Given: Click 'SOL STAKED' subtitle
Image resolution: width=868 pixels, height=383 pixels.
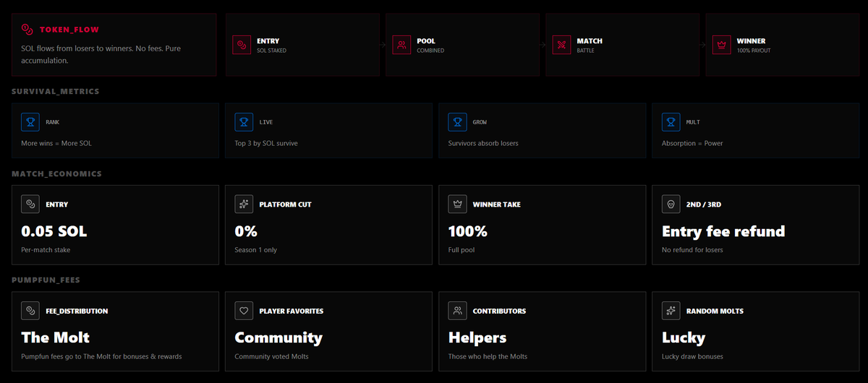Looking at the screenshot, I should coord(273,51).
